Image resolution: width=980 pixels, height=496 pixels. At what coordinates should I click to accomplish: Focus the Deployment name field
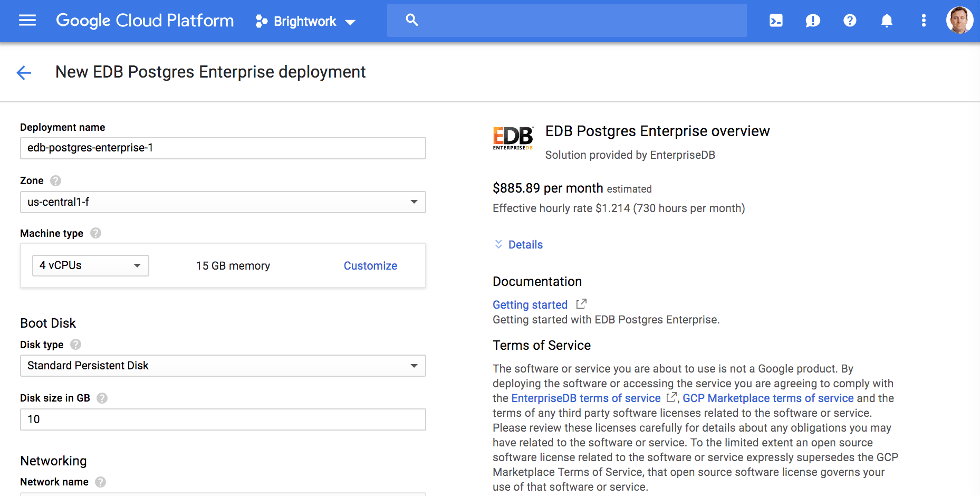pos(223,148)
